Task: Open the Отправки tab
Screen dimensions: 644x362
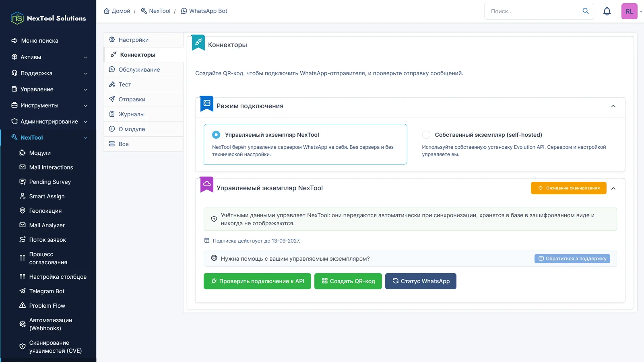Action: click(143, 99)
